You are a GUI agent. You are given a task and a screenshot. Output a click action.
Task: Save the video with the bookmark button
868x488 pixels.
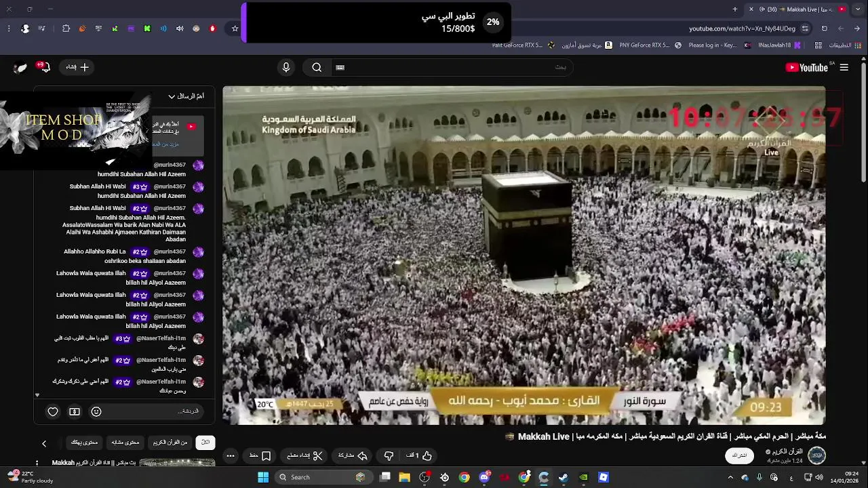click(x=261, y=455)
